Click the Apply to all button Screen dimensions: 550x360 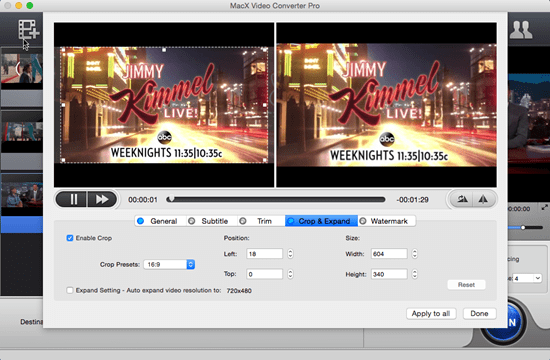tap(431, 314)
